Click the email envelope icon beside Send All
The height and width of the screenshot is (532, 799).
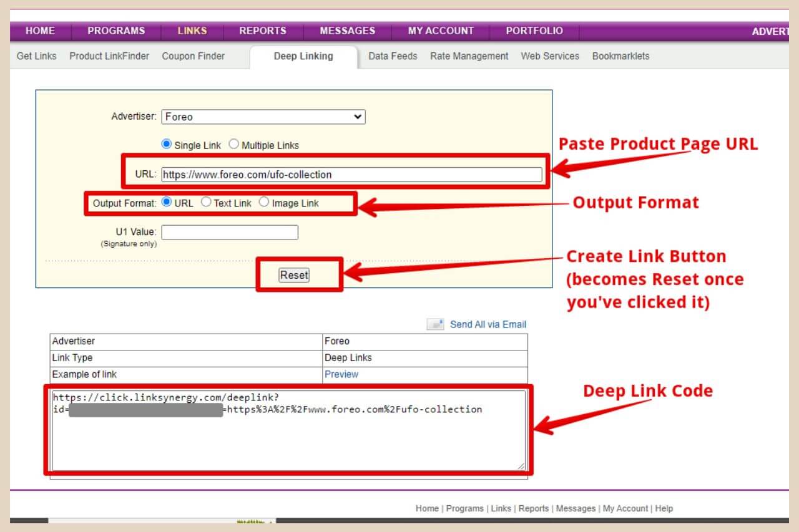[x=435, y=324]
